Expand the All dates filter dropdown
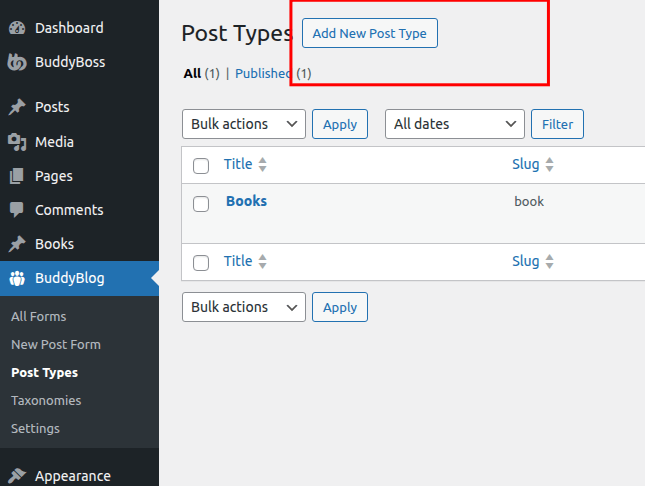Viewport: 645px width, 486px height. click(455, 124)
